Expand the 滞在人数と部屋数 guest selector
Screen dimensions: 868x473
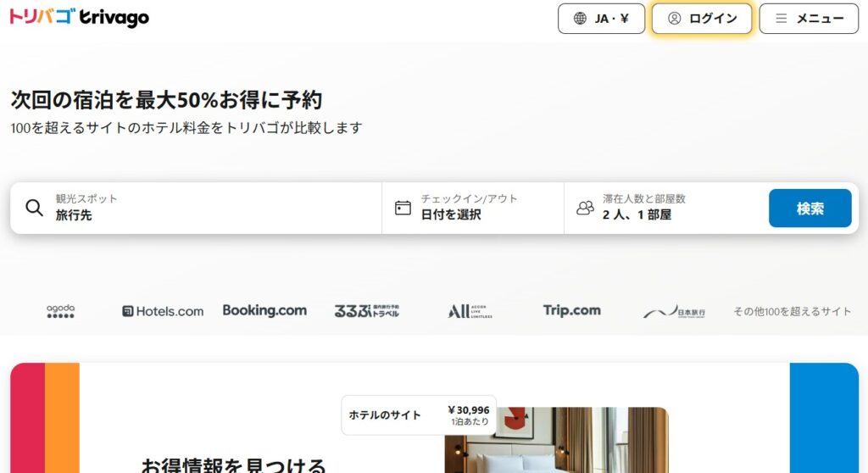[665, 208]
